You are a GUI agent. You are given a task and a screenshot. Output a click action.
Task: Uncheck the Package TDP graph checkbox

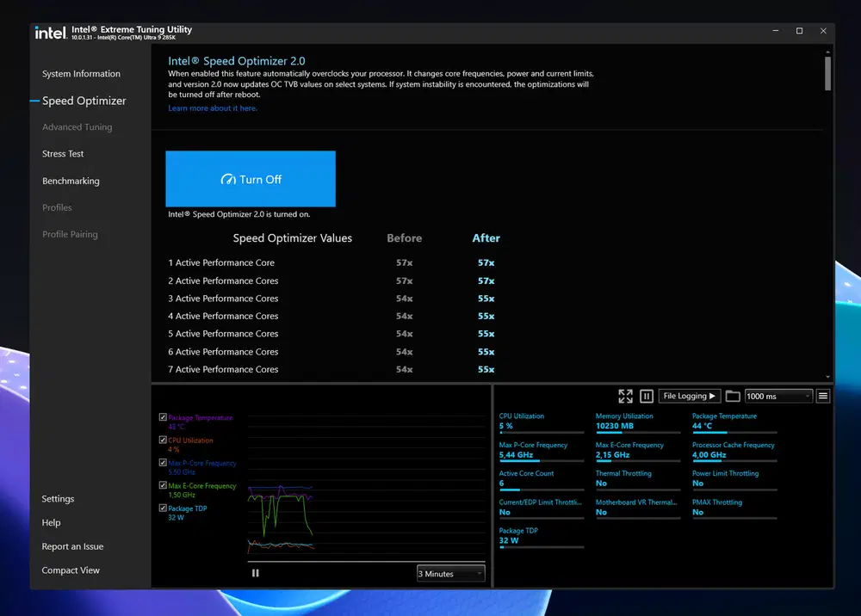163,508
